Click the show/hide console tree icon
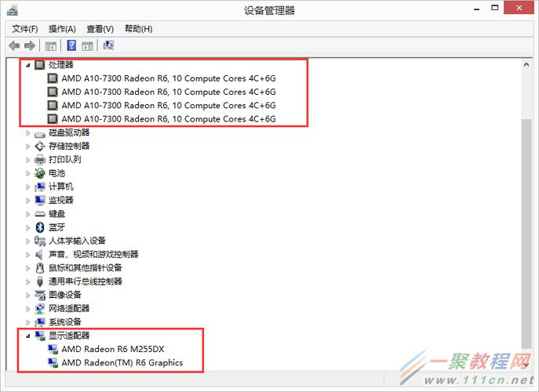Screen dimensions: 539x392 [51, 45]
